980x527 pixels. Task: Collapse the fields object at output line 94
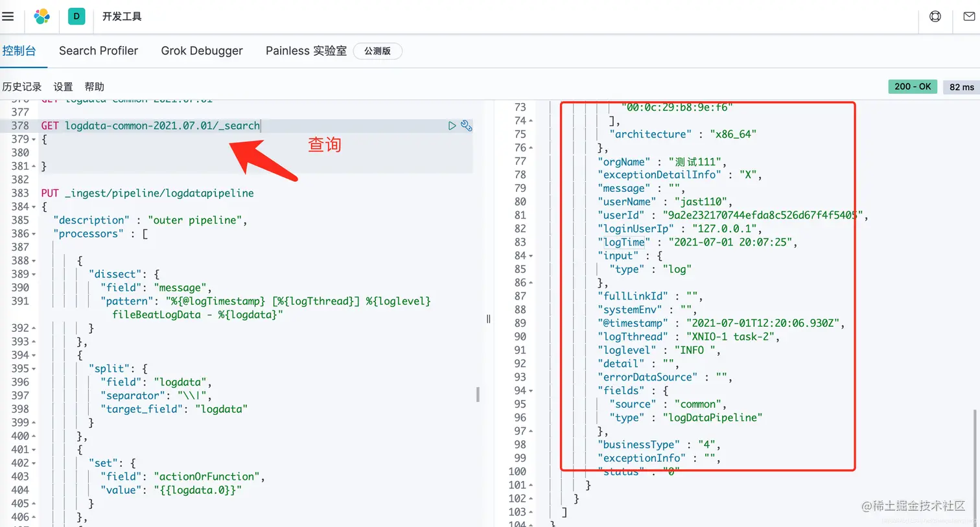tap(531, 391)
